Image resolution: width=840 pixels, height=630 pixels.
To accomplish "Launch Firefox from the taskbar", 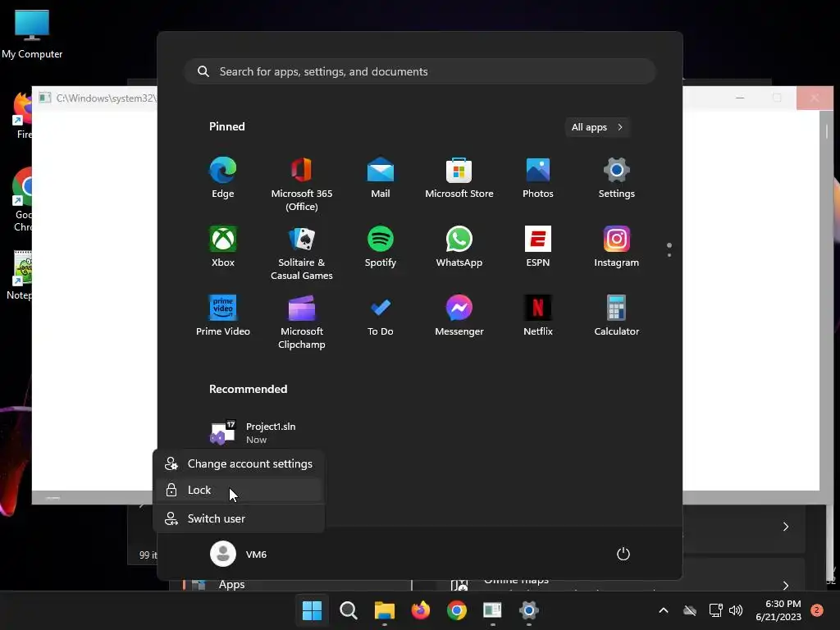I will pos(421,610).
